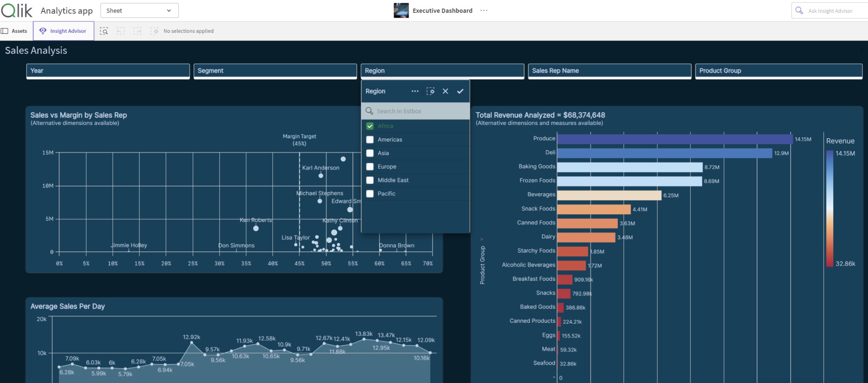Image resolution: width=868 pixels, height=383 pixels.
Task: Check the Americas region checkbox
Action: pos(370,140)
